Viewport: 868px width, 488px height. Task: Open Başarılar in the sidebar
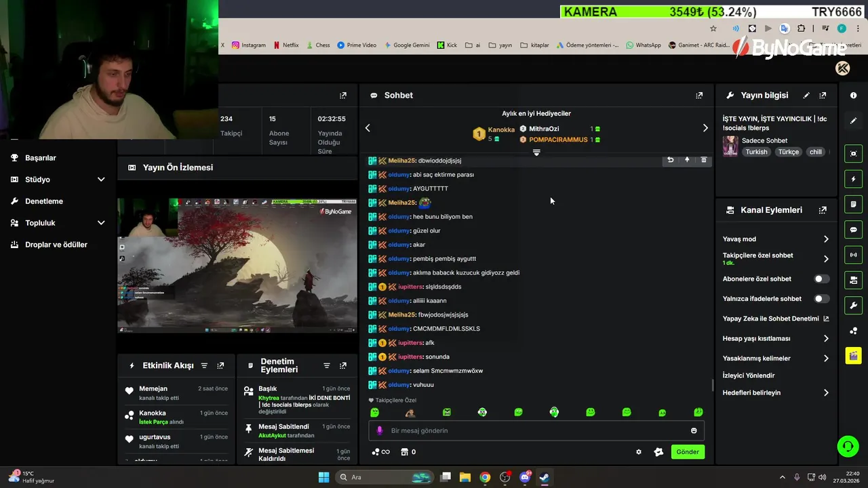point(41,158)
